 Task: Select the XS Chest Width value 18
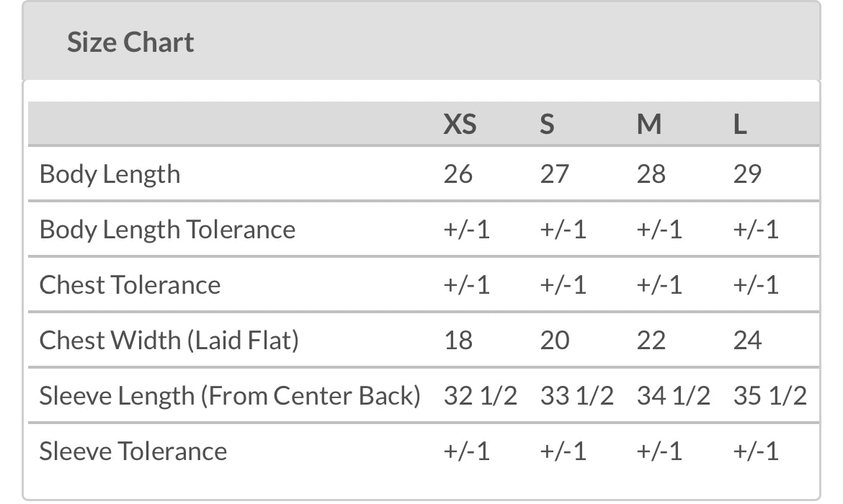(x=458, y=340)
